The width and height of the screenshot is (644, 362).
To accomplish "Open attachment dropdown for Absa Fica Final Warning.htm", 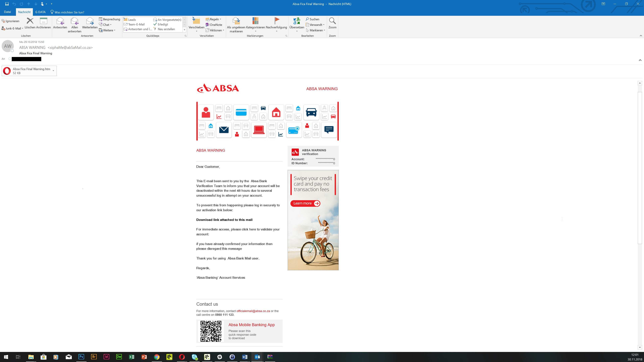I will coord(53,71).
